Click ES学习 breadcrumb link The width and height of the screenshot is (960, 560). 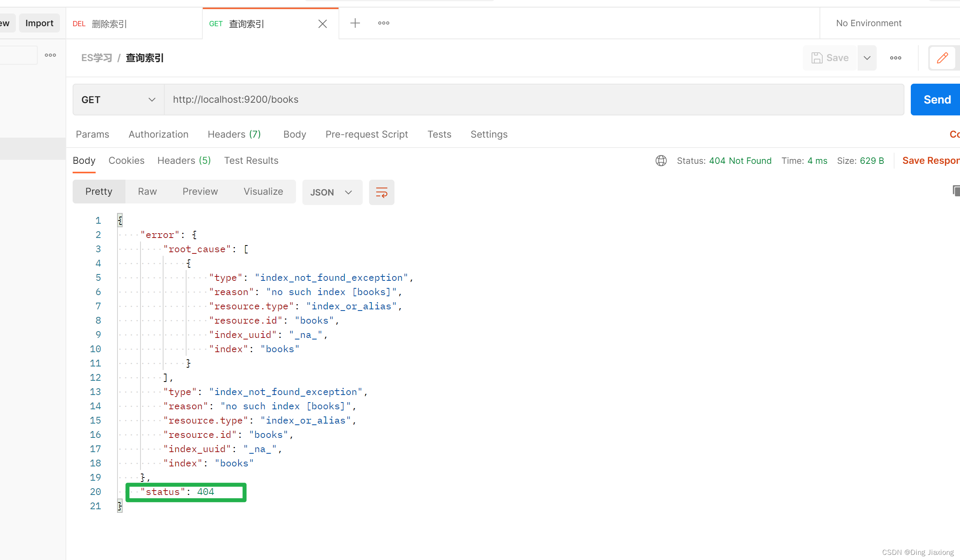(97, 58)
